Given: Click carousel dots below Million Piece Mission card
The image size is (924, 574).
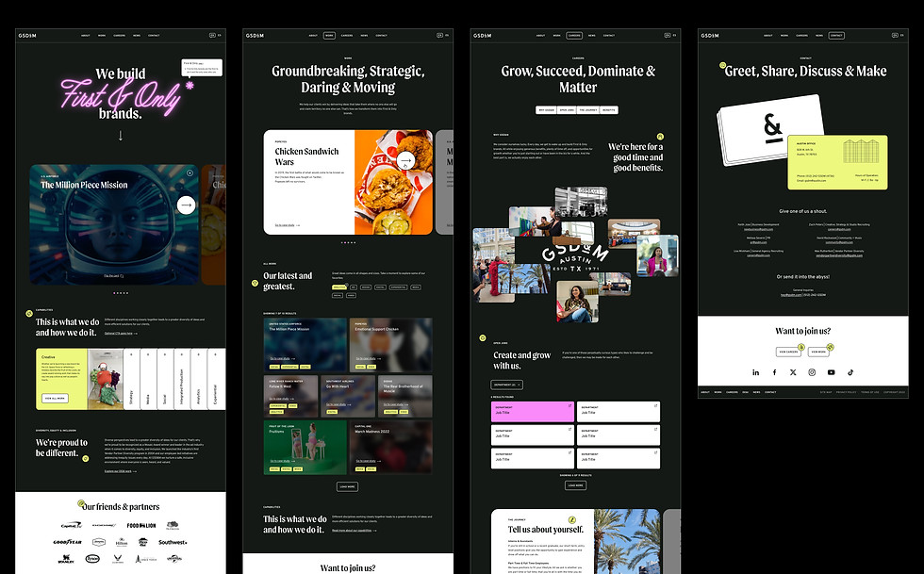Looking at the screenshot, I should coord(121,293).
